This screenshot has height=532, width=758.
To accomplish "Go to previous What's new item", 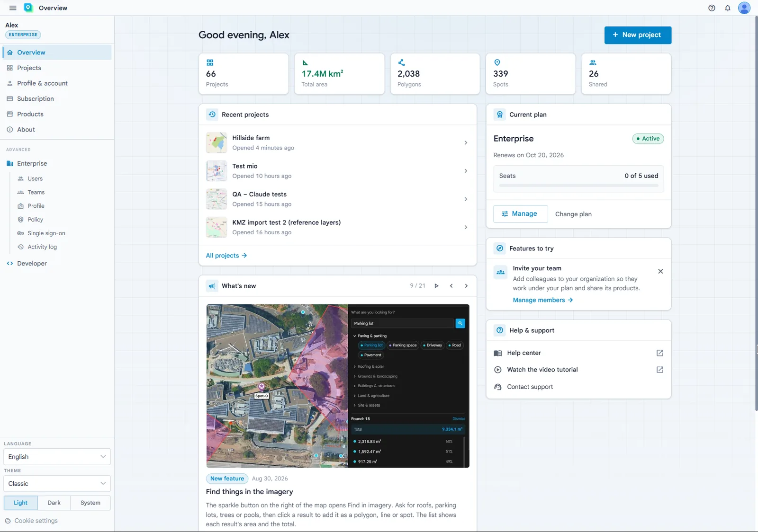I will [x=451, y=286].
